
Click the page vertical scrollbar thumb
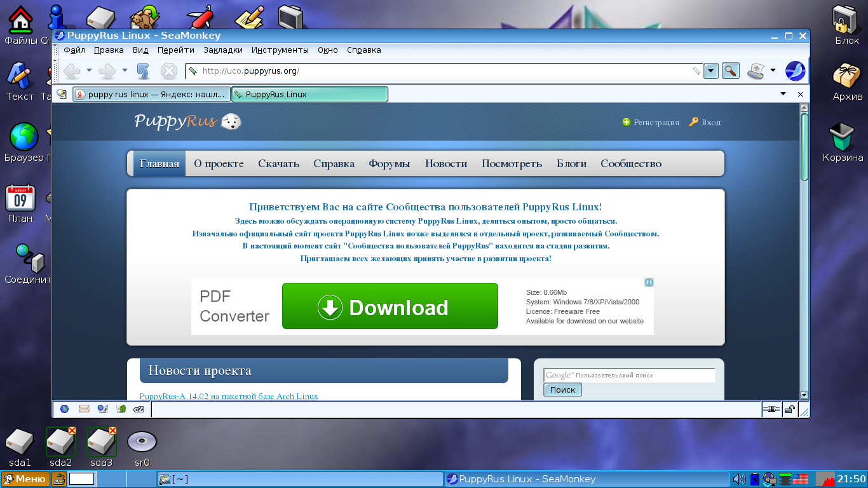coord(804,146)
